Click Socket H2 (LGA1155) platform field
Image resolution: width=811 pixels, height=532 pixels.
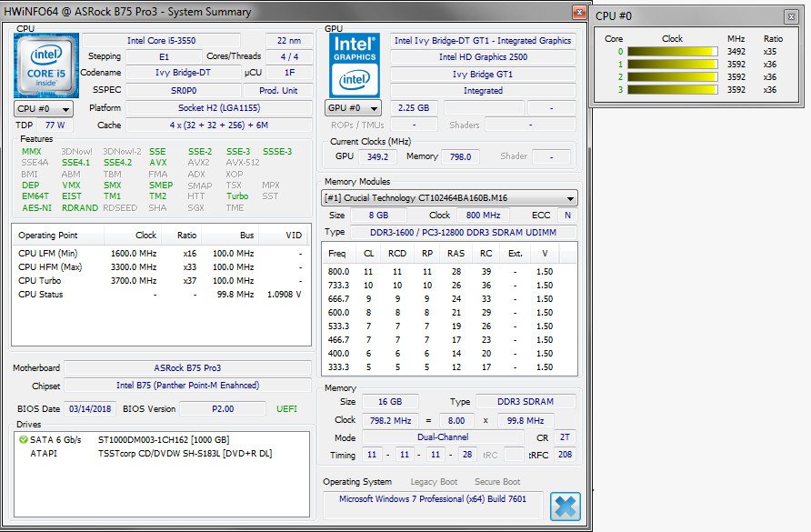(219, 107)
